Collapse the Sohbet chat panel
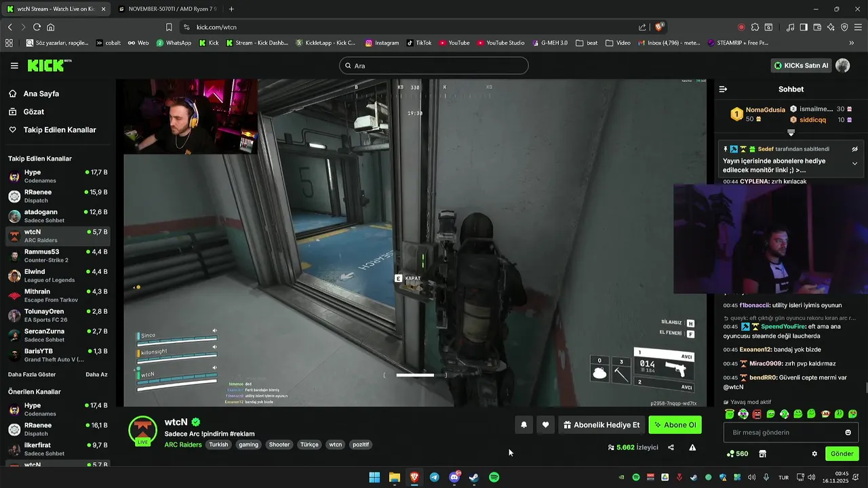The height and width of the screenshot is (488, 868). coord(723,89)
